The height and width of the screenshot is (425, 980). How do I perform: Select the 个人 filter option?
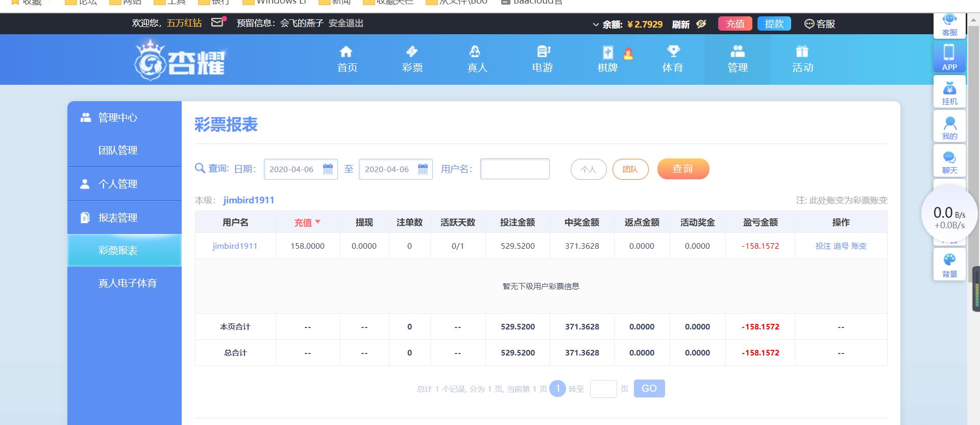tap(588, 170)
